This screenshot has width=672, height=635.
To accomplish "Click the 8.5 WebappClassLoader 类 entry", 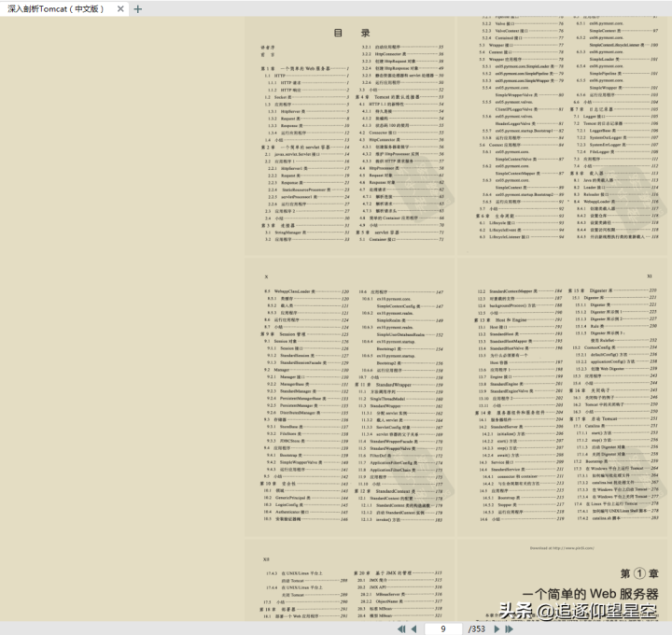I will pyautogui.click(x=306, y=291).
